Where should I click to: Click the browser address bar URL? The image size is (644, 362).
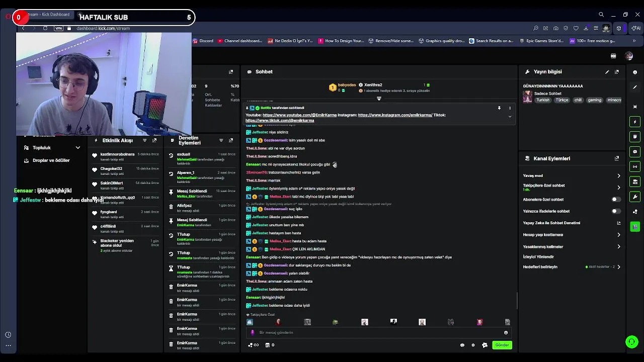[x=103, y=28]
